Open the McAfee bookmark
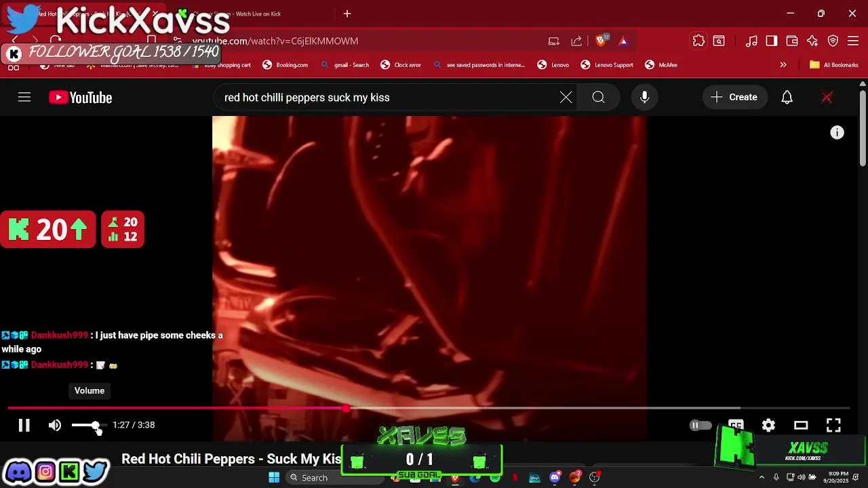The height and width of the screenshot is (488, 868). 661,65
